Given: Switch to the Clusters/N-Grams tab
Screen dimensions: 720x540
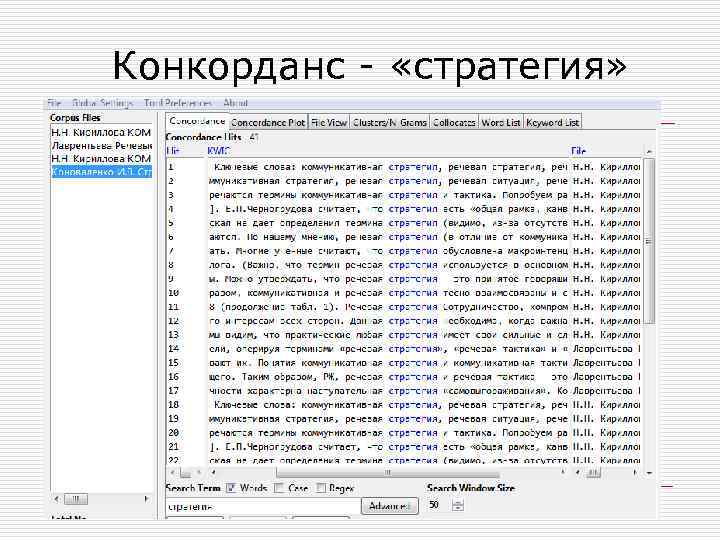Looking at the screenshot, I should [390, 123].
